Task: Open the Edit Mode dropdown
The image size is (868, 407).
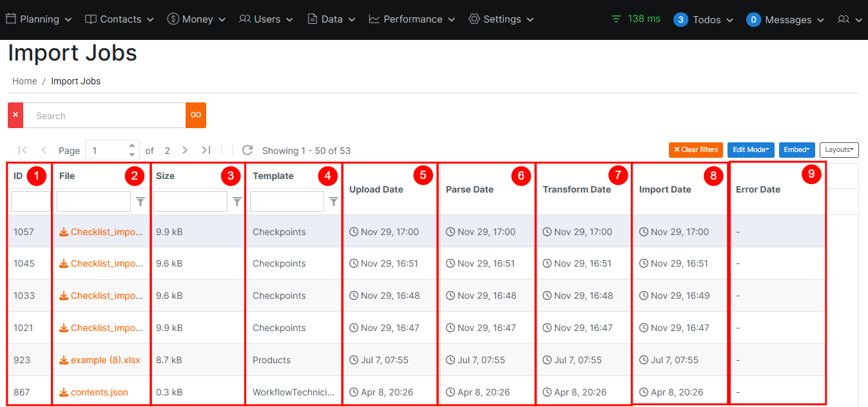Action: (751, 150)
